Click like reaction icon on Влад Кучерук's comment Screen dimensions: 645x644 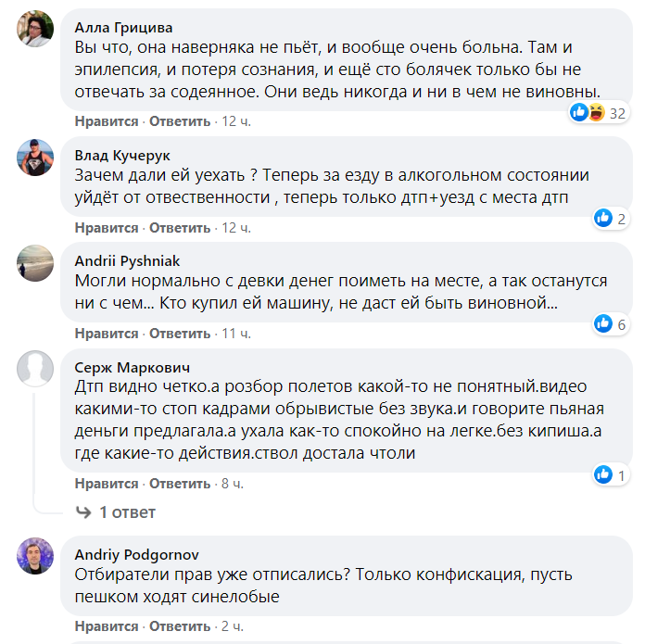[x=603, y=218]
